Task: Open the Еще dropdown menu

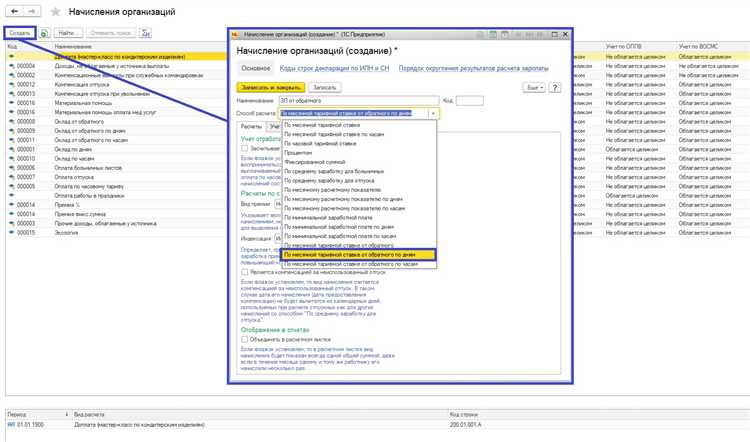Action: pos(533,88)
